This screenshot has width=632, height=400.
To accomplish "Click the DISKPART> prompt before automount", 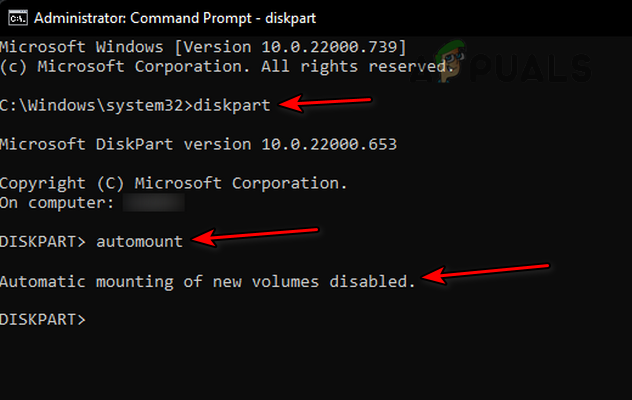I will 43,241.
